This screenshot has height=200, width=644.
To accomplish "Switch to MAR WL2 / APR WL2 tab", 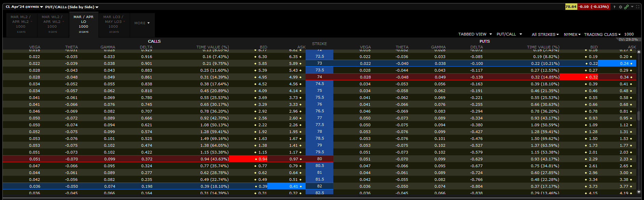I will tap(52, 25).
